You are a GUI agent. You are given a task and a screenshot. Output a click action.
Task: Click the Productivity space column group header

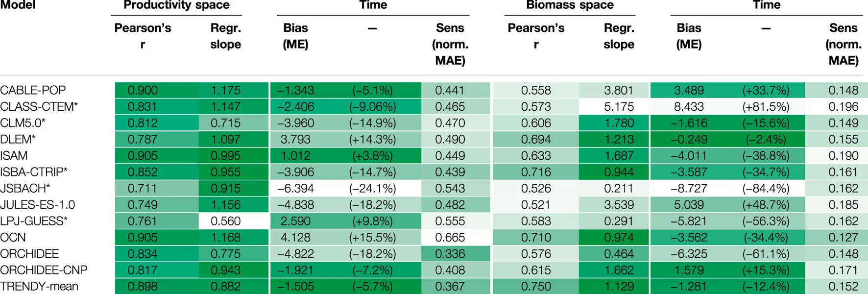click(176, 5)
